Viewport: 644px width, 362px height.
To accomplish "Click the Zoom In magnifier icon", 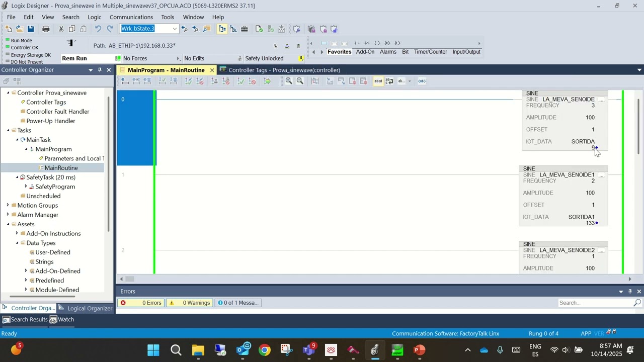I will pyautogui.click(x=289, y=81).
